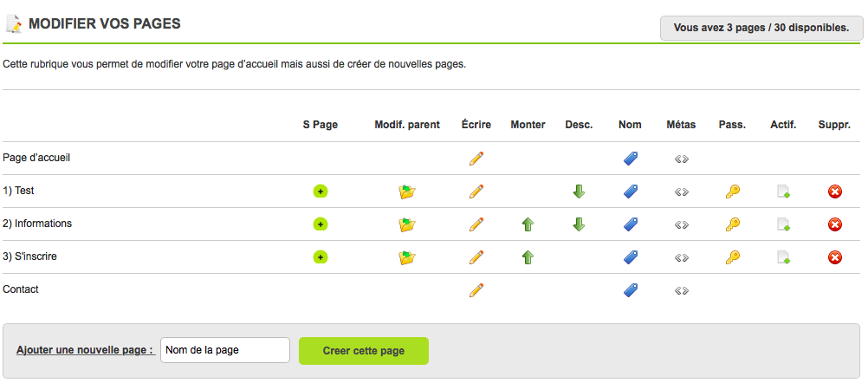Rename the Contact page via tag icon
The image size is (868, 383).
click(x=631, y=290)
